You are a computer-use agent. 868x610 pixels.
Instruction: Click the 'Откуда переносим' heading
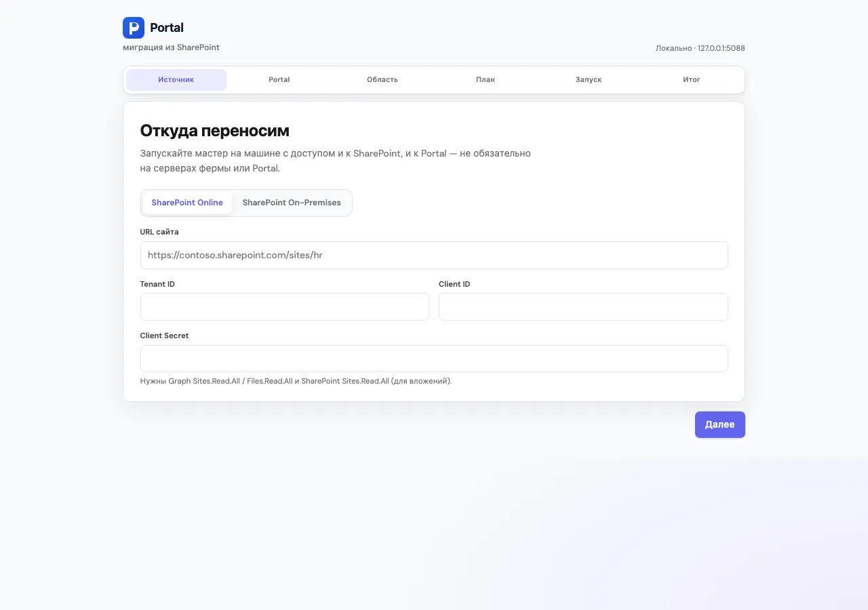pos(215,131)
